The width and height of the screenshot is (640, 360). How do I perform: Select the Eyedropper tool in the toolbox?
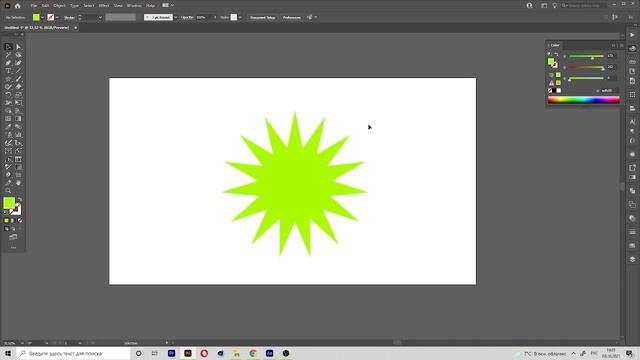[8, 127]
